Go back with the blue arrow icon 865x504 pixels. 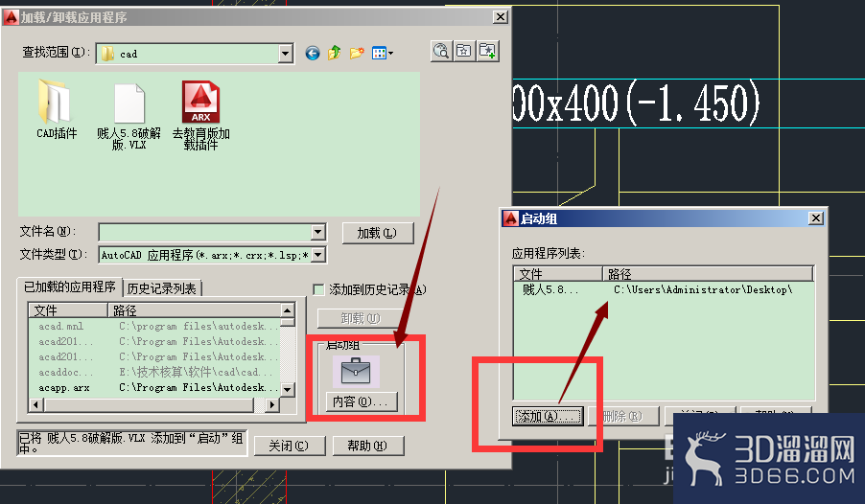[313, 54]
